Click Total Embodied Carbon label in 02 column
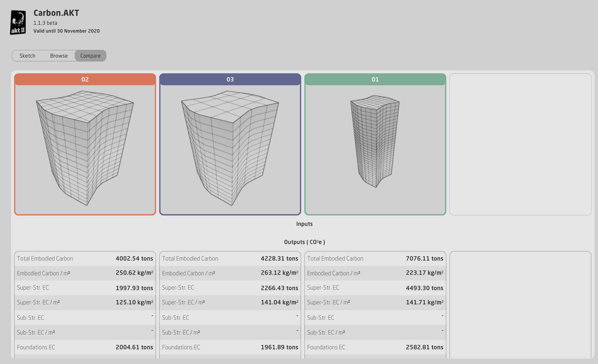Viewport: 598px width, 364px height. coord(45,259)
